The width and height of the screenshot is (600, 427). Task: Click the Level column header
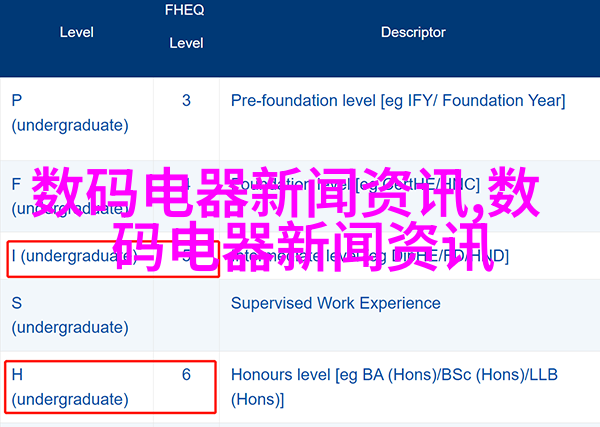(77, 33)
